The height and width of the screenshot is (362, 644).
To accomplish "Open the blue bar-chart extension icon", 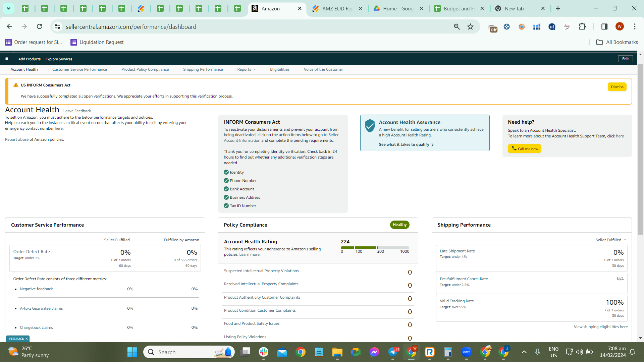I will coord(537,26).
